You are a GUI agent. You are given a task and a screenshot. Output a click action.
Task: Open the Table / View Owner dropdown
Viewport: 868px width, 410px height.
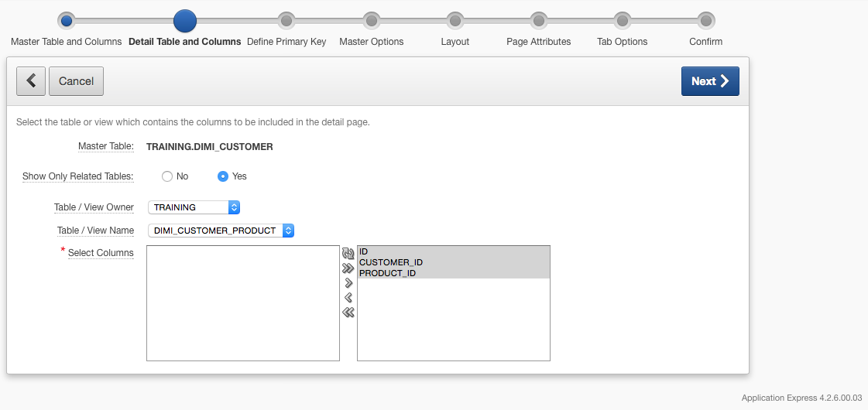click(x=194, y=207)
